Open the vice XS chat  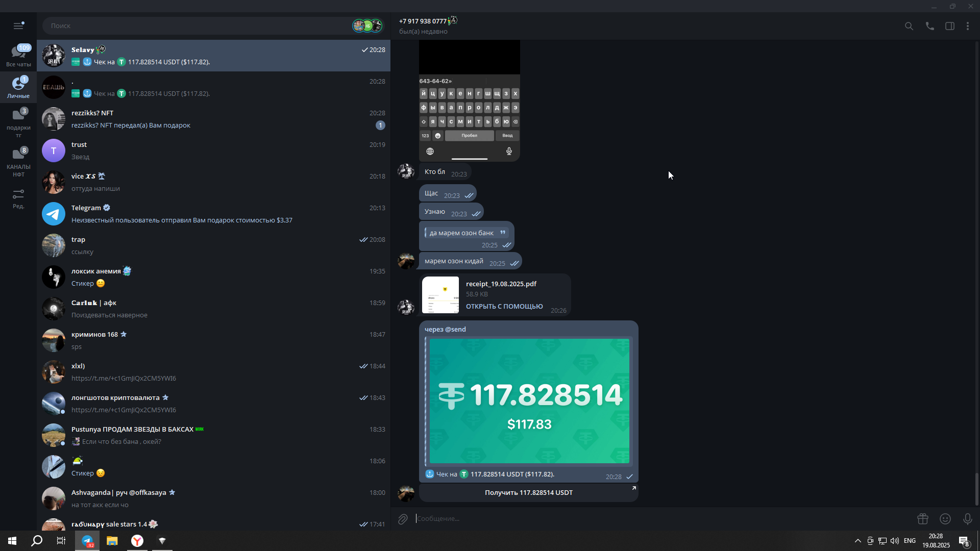pos(213,182)
